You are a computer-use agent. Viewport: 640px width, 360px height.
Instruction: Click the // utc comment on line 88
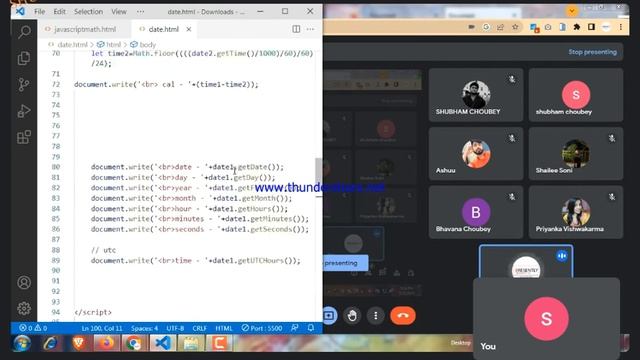click(103, 250)
